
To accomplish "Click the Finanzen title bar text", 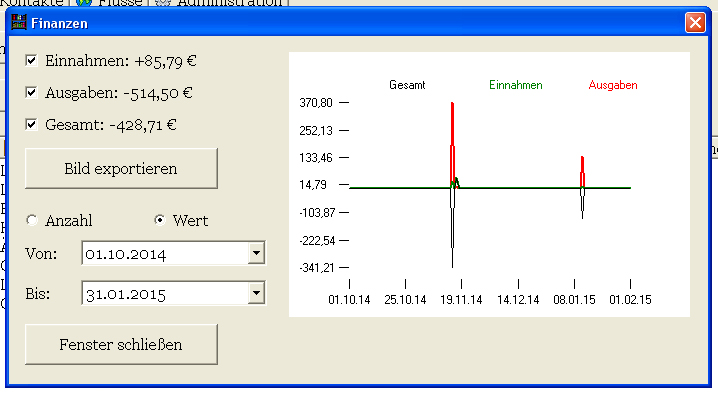I will pos(59,23).
